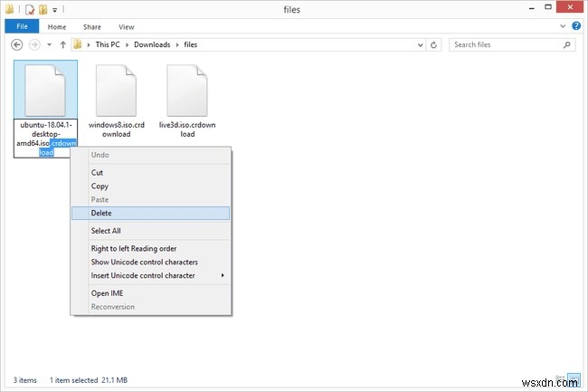The height and width of the screenshot is (392, 588).
Task: Expand the arrow after Downloads breadcrumb
Action: point(177,45)
